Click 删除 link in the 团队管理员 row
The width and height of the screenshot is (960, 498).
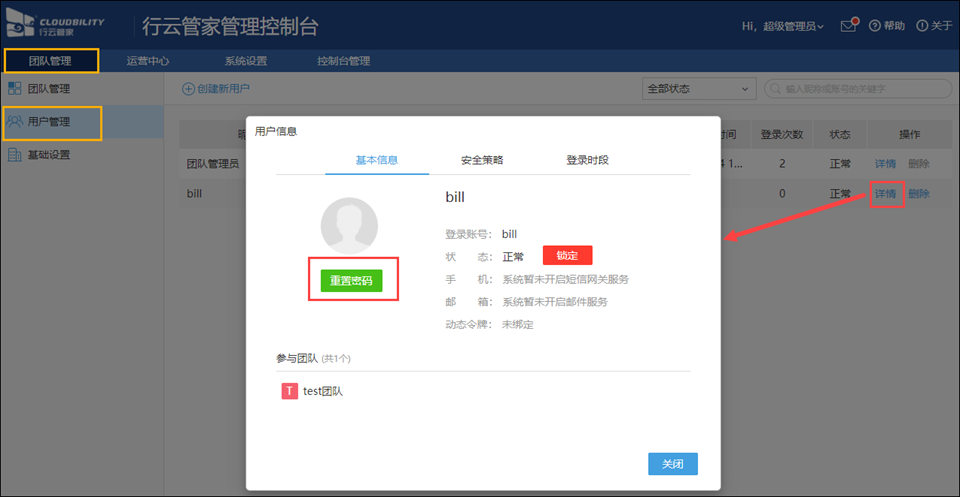pos(919,164)
